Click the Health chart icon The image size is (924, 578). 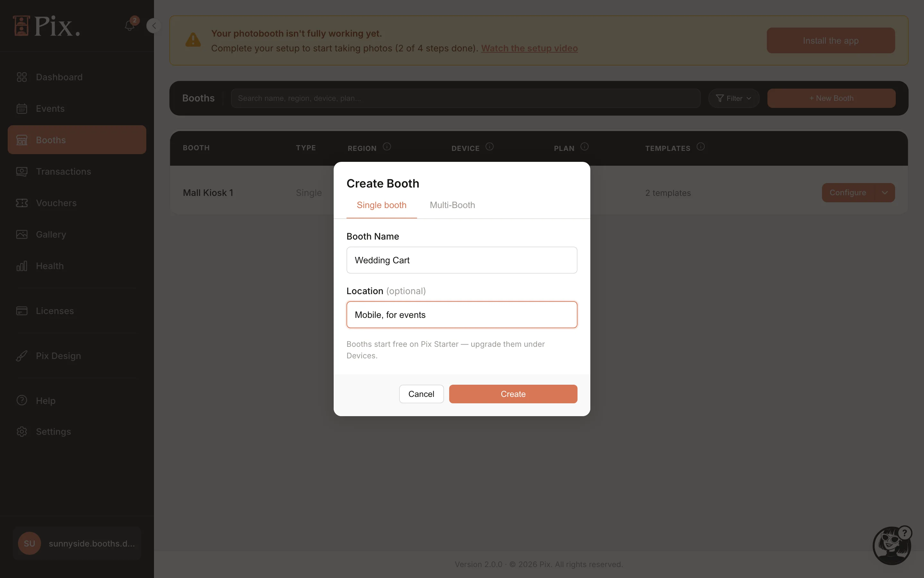coord(22,266)
